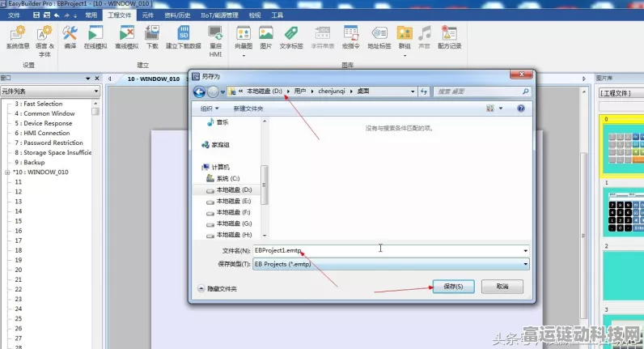Open the 文件 menu
Image resolution: width=644 pixels, height=349 pixels.
tap(14, 15)
